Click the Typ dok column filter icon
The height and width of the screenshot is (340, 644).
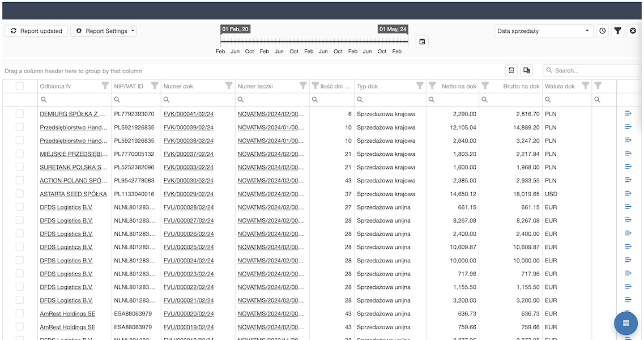(420, 86)
